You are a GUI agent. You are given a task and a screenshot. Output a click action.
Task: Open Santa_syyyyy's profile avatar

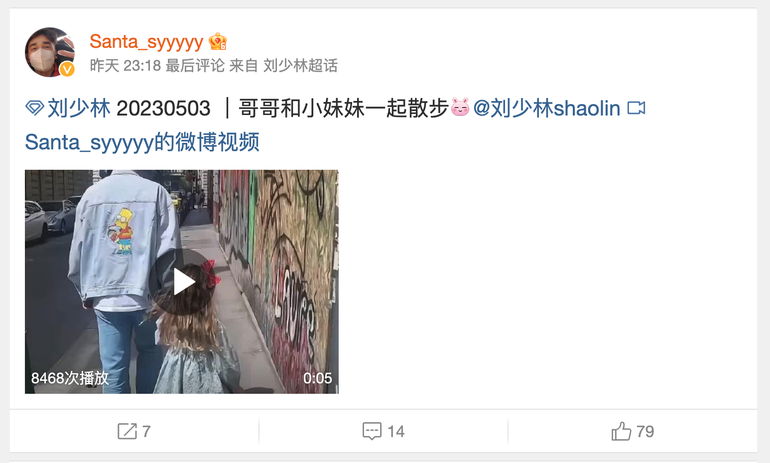pyautogui.click(x=50, y=52)
